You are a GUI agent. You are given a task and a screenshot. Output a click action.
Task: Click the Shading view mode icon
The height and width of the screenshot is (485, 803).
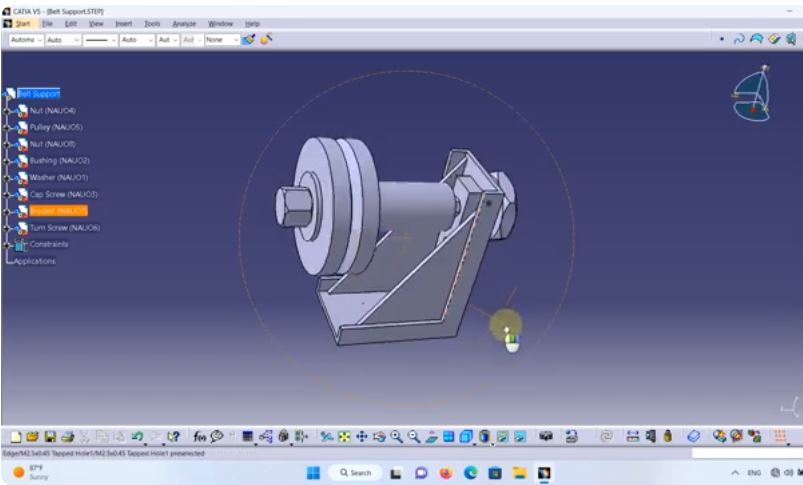click(484, 436)
